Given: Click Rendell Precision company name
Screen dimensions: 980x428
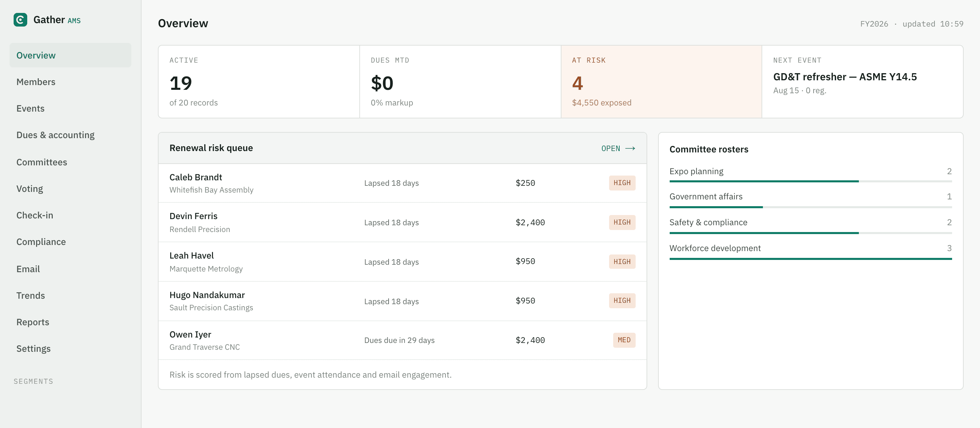Looking at the screenshot, I should coord(199,229).
